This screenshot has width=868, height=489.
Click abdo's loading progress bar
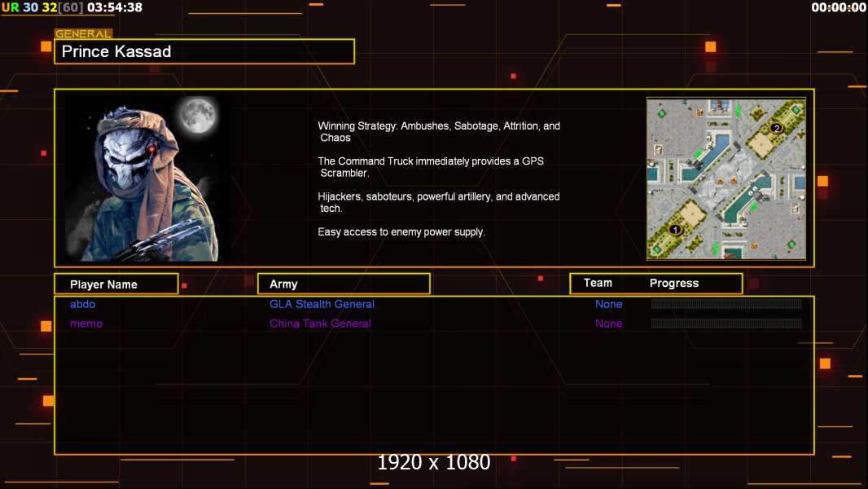pos(726,303)
